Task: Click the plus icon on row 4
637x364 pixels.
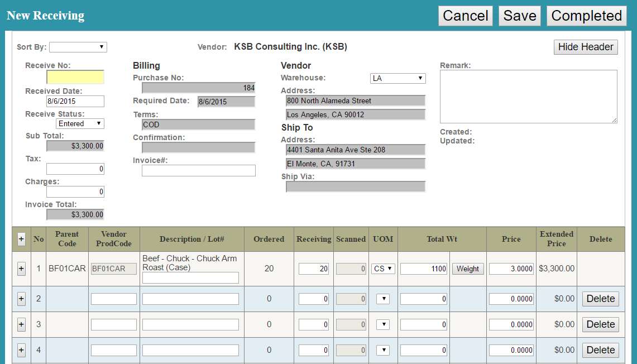Action: 21,350
